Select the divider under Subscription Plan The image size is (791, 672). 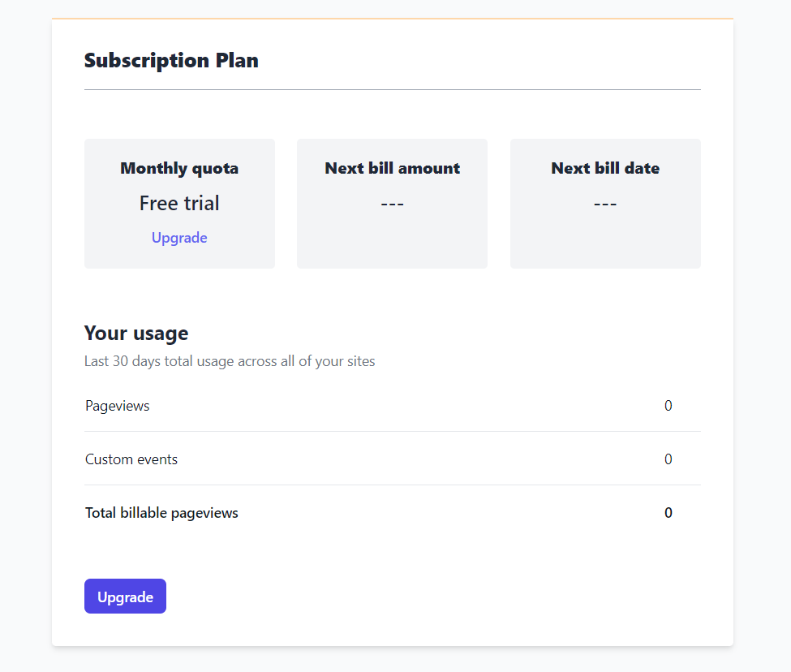tap(392, 88)
